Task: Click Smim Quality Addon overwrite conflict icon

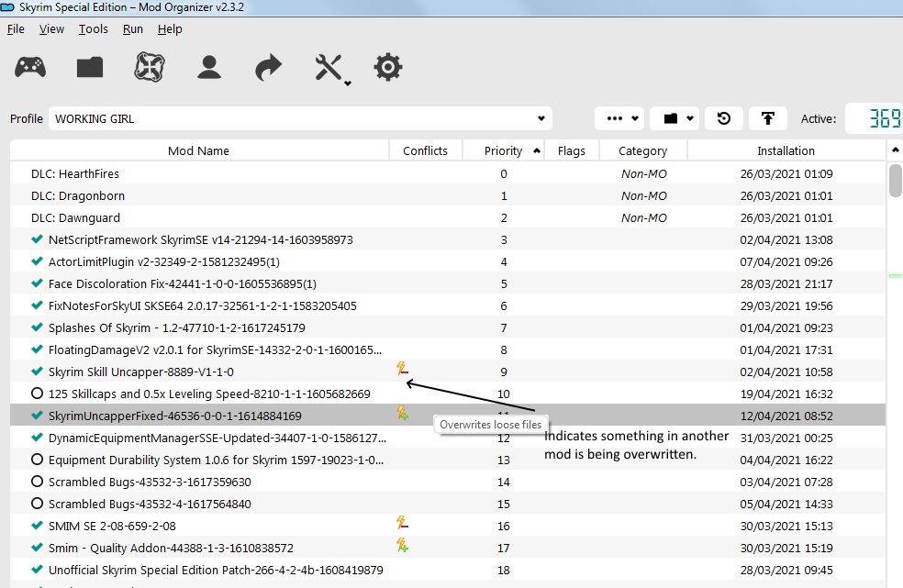Action: 403,545
